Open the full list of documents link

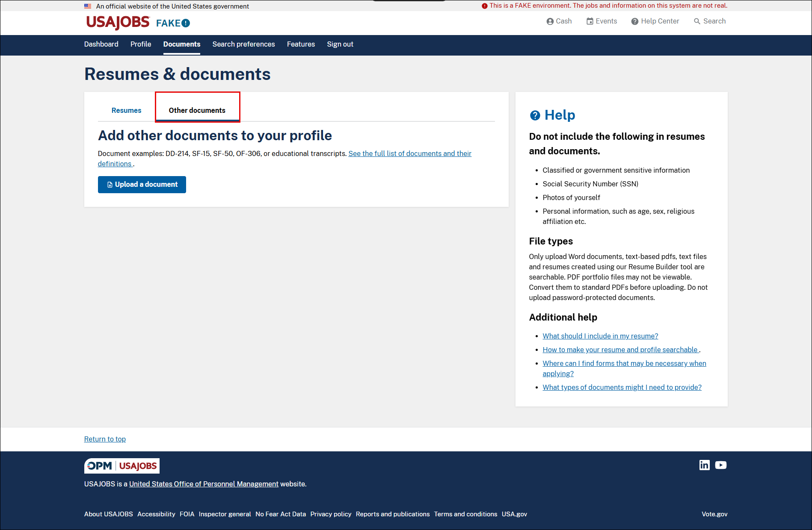410,153
